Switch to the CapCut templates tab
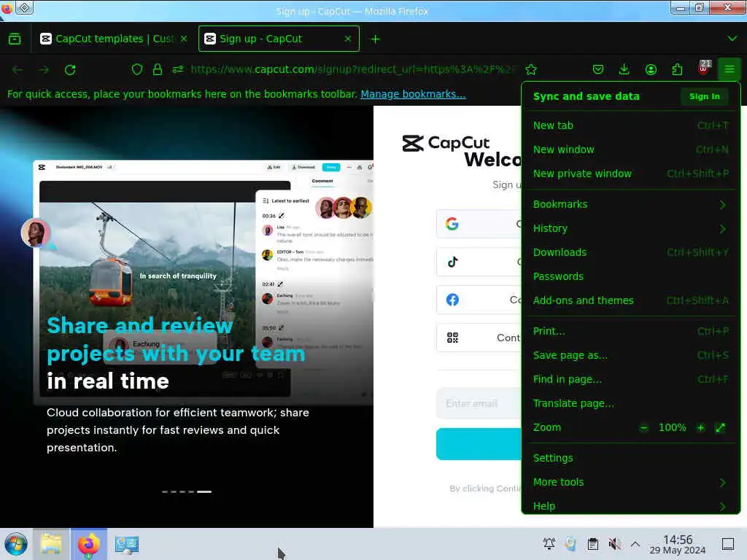The height and width of the screenshot is (560, 747). [x=114, y=39]
